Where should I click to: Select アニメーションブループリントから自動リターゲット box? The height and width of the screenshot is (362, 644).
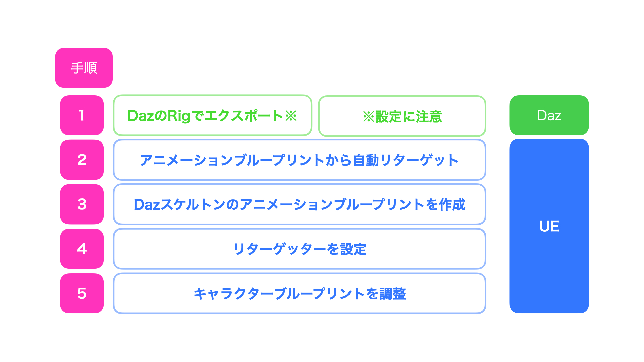pos(300,160)
